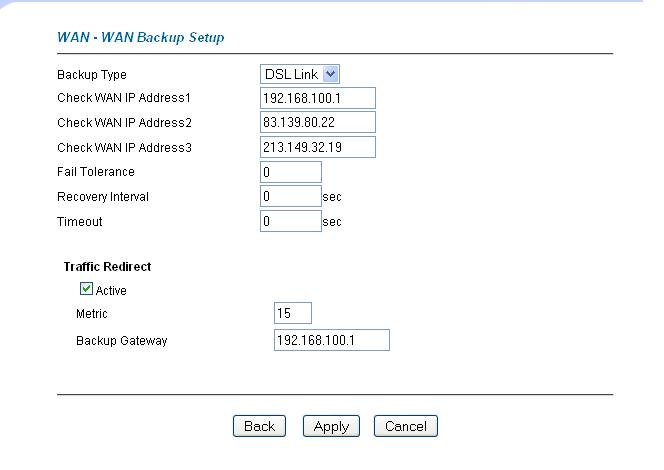Focus the Backup Gateway address field
664x470 pixels.
(x=331, y=341)
